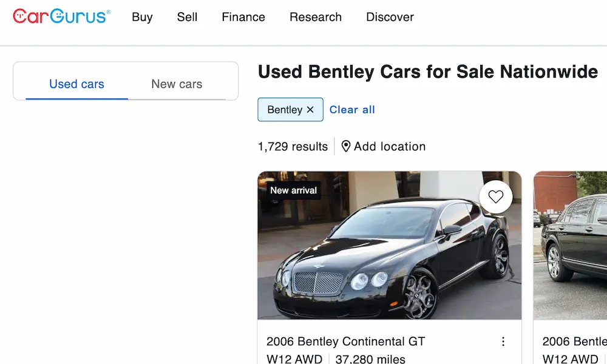Screen dimensions: 607x364
Task: Favorite the 2006 Bentley Continental GT listing
Action: [495, 197]
